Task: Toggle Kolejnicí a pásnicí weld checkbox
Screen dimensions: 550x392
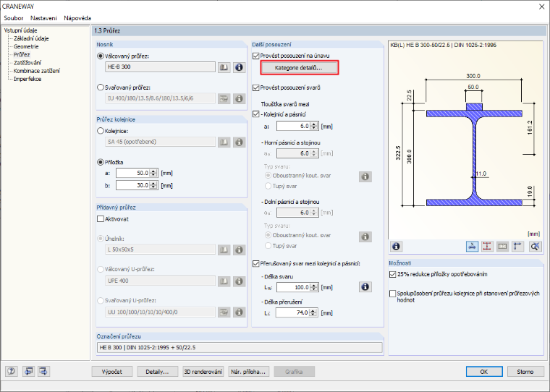Action: [256, 114]
